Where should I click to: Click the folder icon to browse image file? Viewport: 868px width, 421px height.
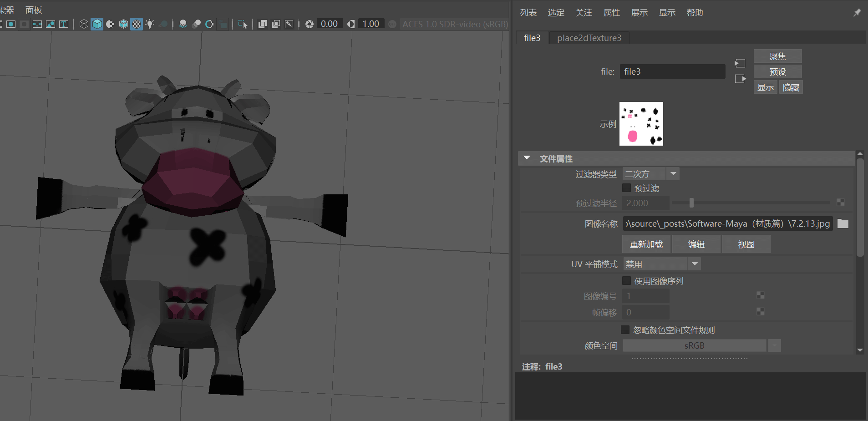click(843, 223)
